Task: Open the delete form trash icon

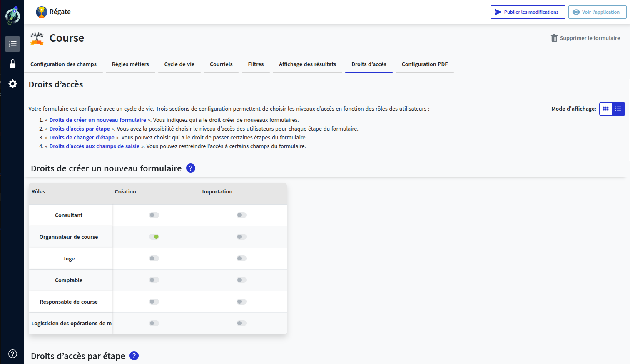Action: coord(554,38)
